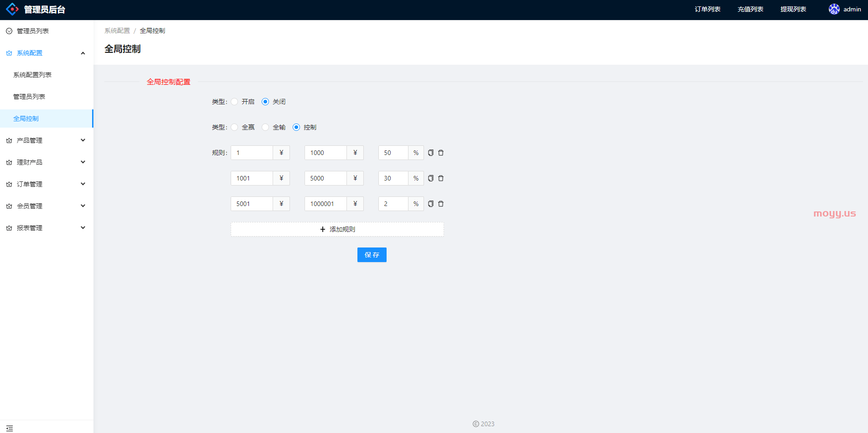Open 系统配置列表 in the sidebar
868x433 pixels.
click(32, 75)
